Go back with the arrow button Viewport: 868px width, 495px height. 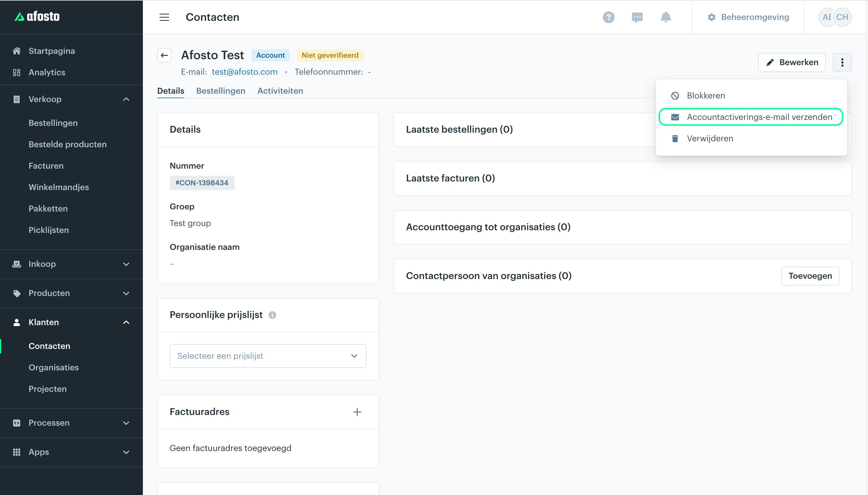pos(164,55)
